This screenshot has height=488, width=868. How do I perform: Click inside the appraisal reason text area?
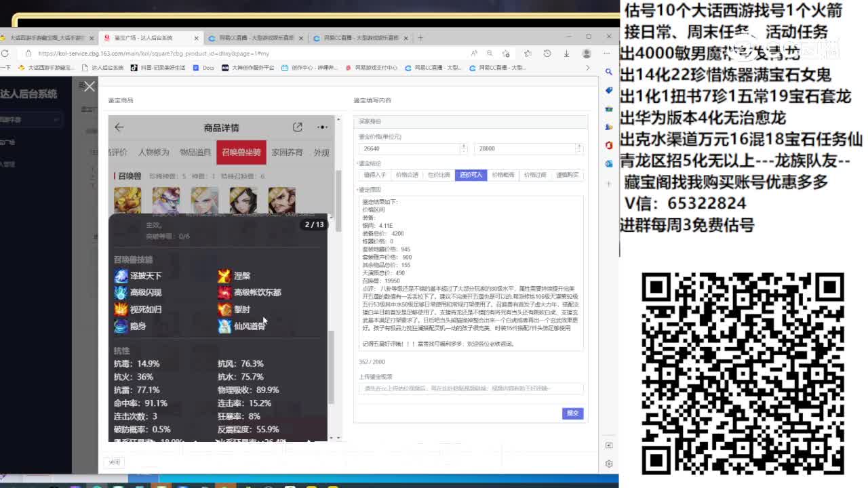click(471, 273)
